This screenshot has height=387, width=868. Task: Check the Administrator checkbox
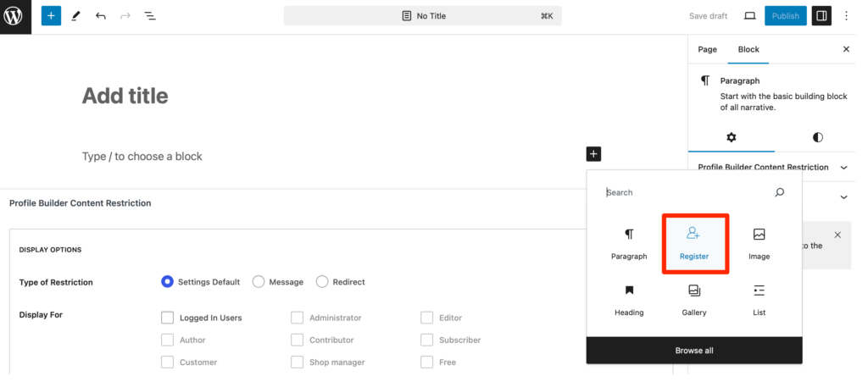[298, 318]
